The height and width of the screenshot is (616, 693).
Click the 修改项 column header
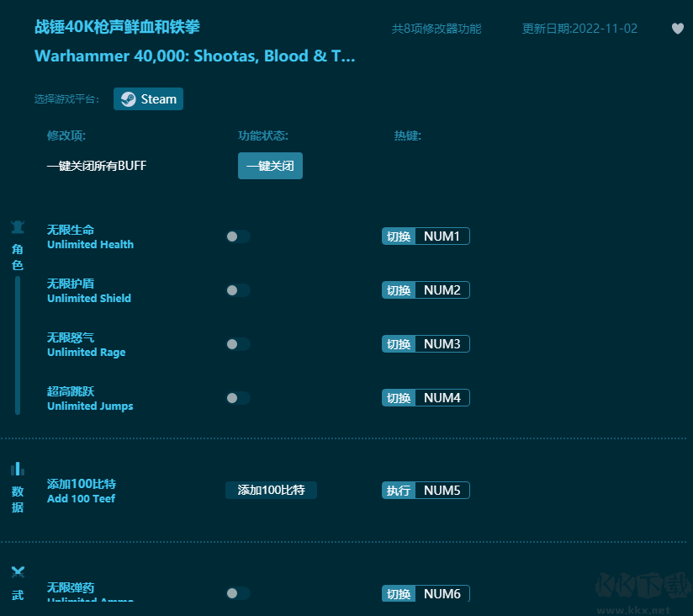[66, 135]
